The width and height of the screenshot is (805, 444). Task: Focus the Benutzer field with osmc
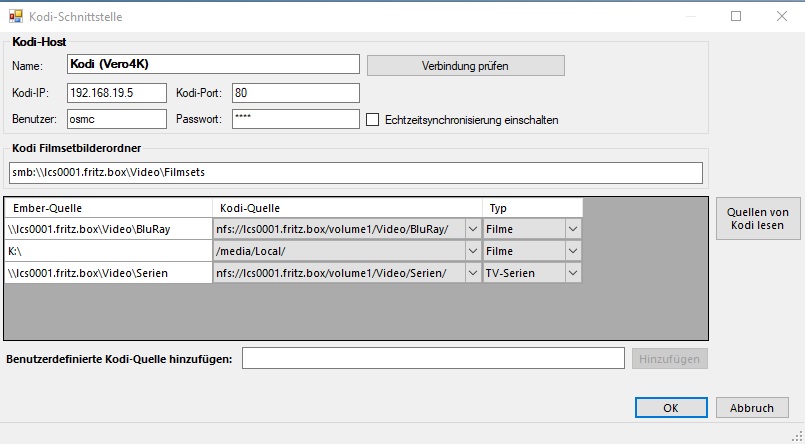click(117, 119)
